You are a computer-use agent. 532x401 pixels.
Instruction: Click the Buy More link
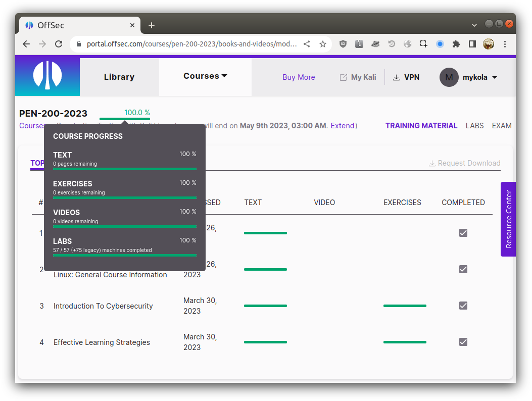tap(299, 77)
